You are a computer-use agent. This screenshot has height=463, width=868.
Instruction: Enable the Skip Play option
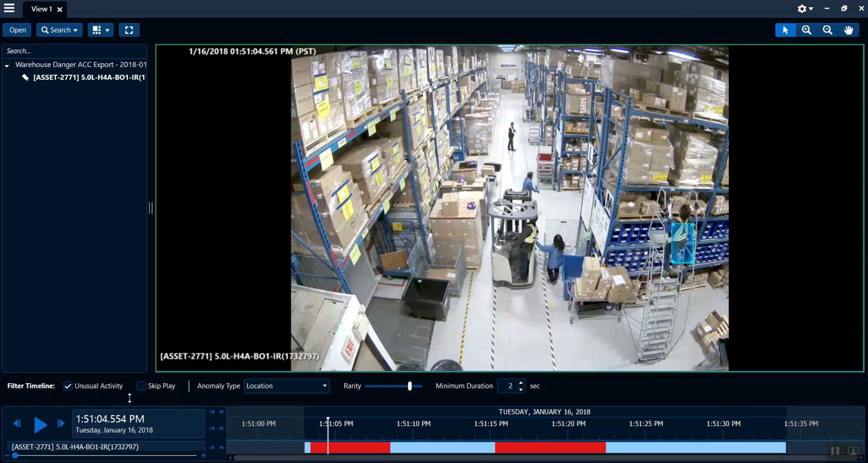coord(142,386)
